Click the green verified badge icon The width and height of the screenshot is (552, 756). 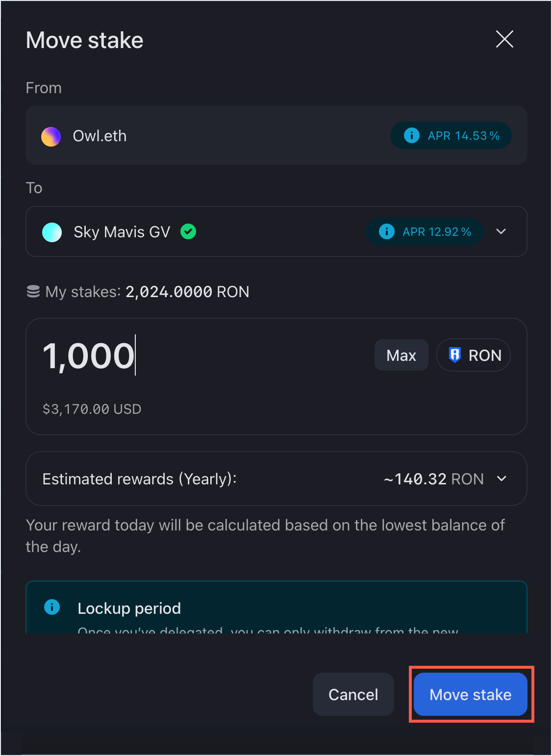188,231
